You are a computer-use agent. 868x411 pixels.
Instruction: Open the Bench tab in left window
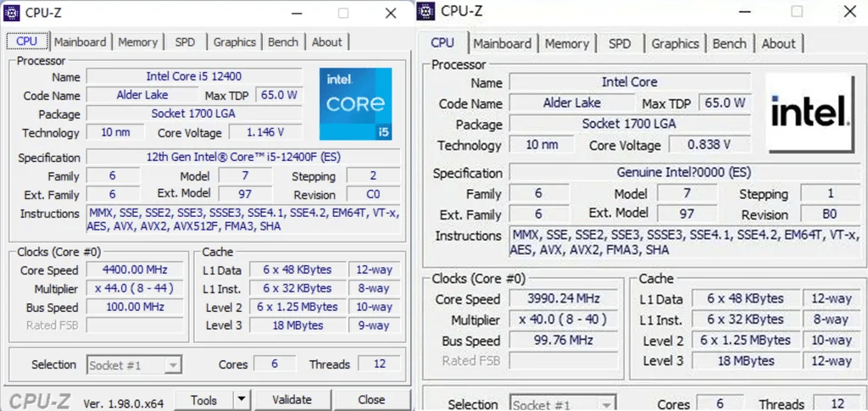pyautogui.click(x=283, y=42)
